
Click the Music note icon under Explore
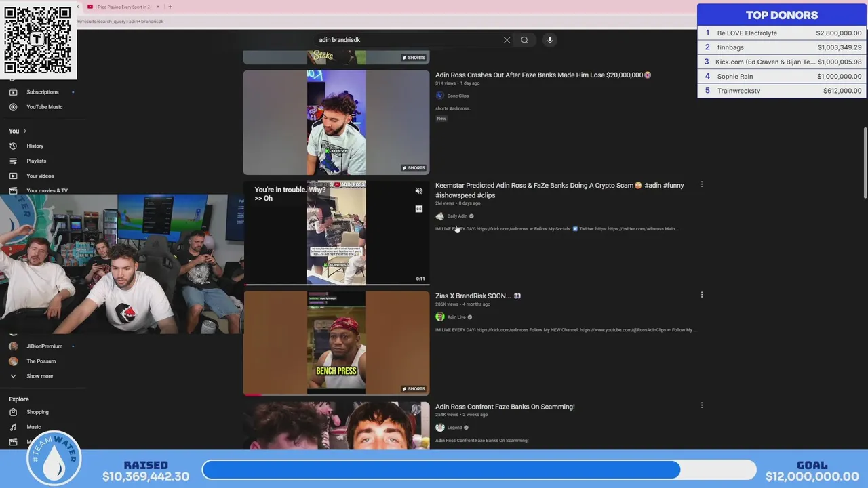[x=13, y=427]
